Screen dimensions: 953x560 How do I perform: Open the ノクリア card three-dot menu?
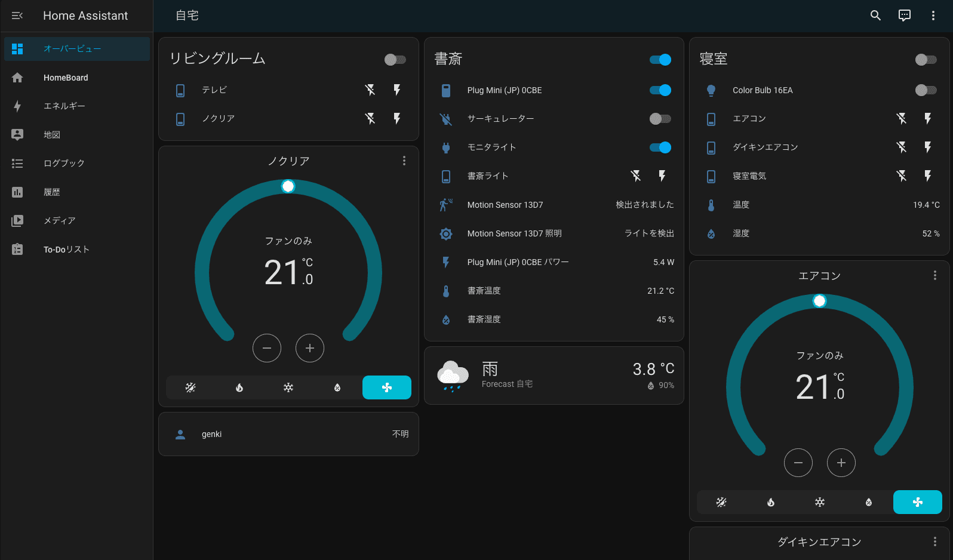[x=404, y=161]
